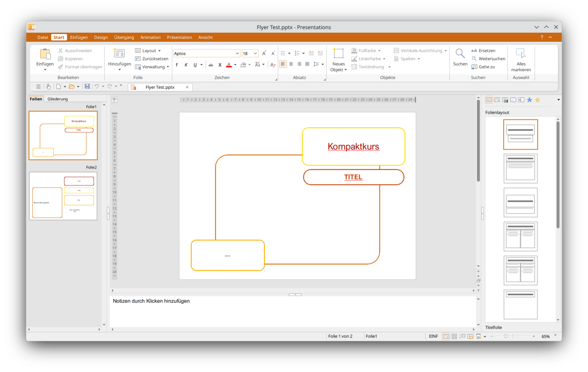588x372 pixels.
Task: Click the zoom out minus button
Action: coord(492,336)
